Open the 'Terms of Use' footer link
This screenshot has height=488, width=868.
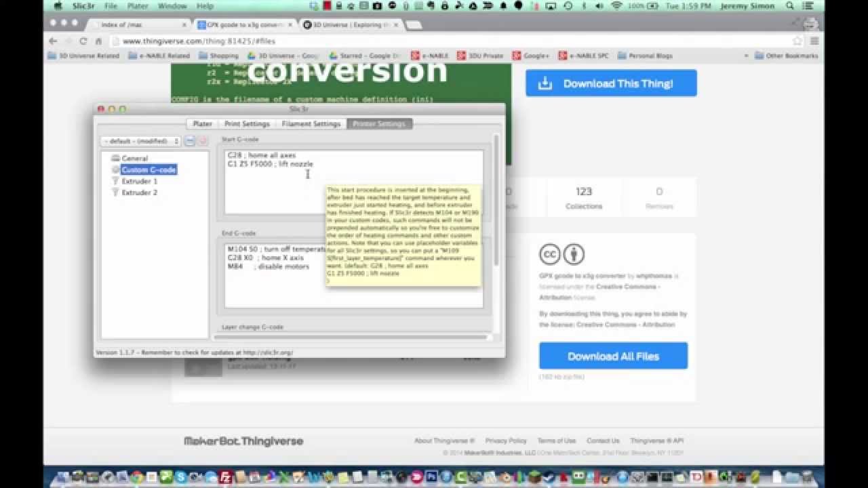(x=556, y=441)
